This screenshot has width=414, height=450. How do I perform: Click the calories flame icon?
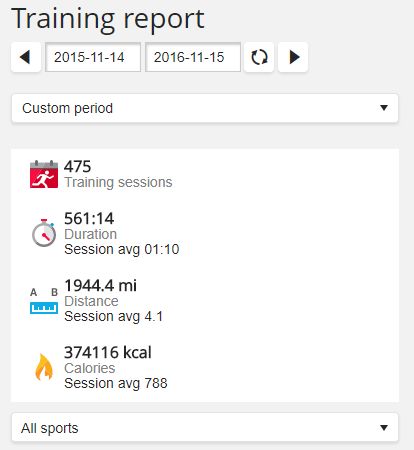44,367
